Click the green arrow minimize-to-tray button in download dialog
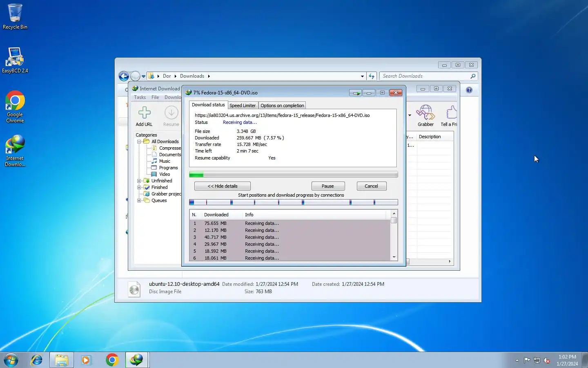Viewport: 588px width, 368px height. [356, 93]
